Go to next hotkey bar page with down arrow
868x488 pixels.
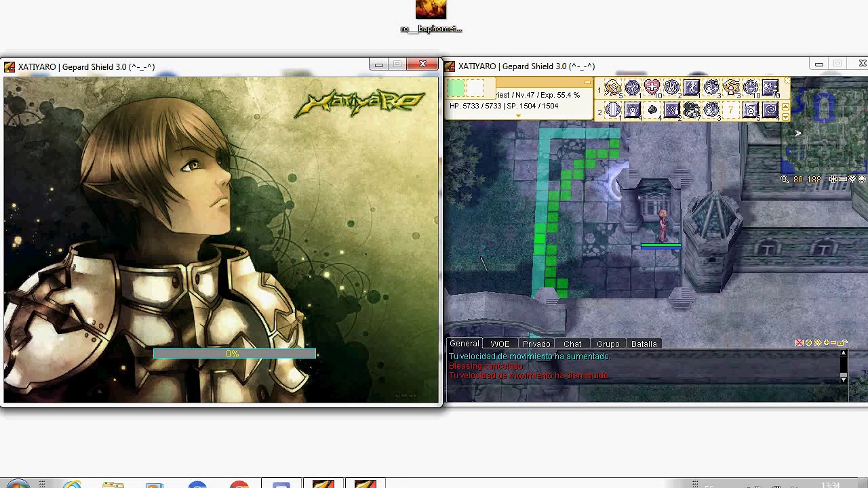(x=785, y=117)
